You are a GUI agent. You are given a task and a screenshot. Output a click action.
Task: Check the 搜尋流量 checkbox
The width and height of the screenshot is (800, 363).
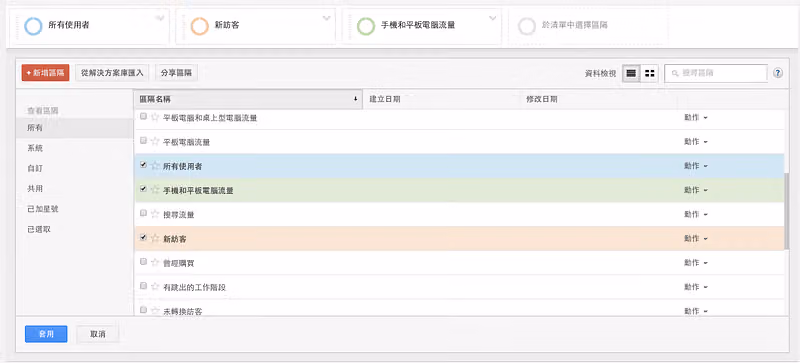coord(143,213)
